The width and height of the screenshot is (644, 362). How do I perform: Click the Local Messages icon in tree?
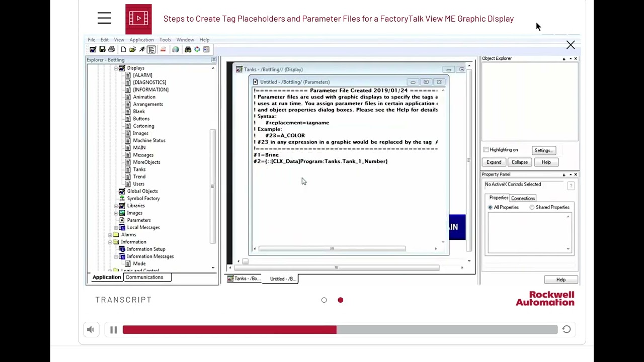pos(122,227)
